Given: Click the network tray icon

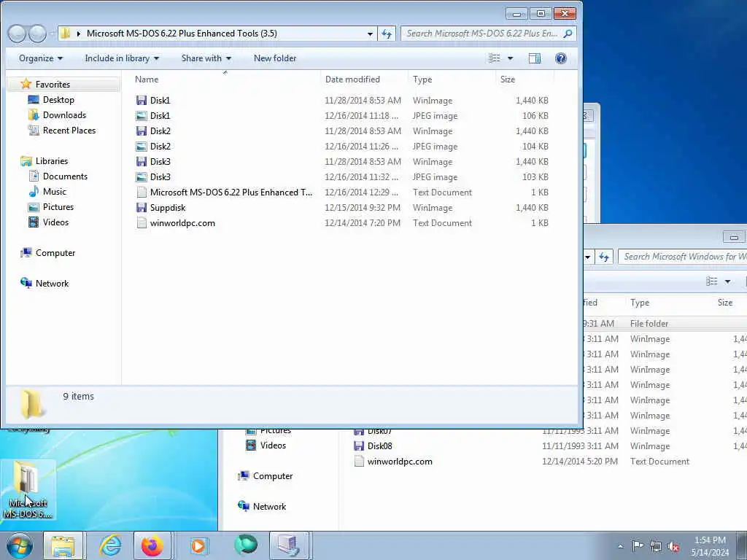Looking at the screenshot, I should pyautogui.click(x=656, y=546).
